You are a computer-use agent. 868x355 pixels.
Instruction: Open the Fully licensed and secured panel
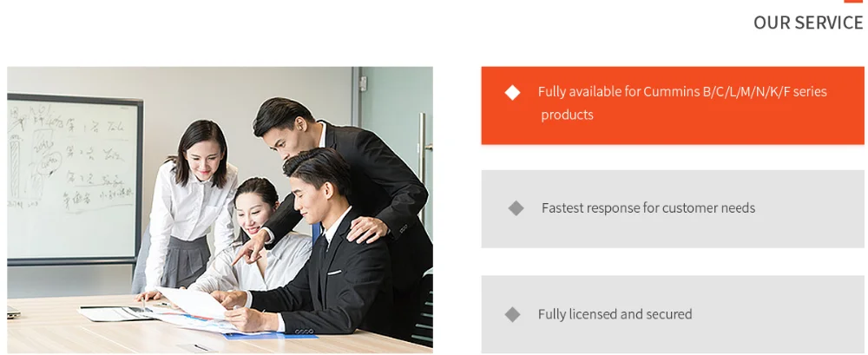pos(673,314)
